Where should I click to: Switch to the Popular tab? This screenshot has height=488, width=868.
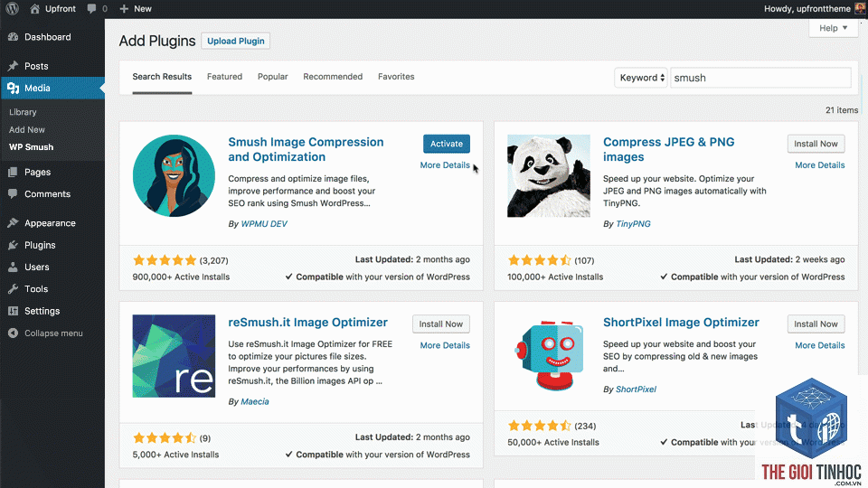point(272,77)
